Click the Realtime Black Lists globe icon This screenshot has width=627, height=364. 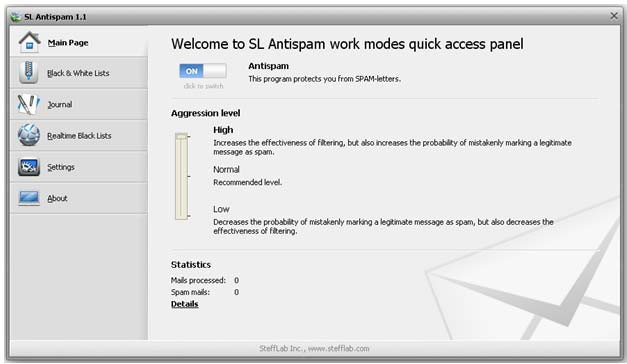28,135
